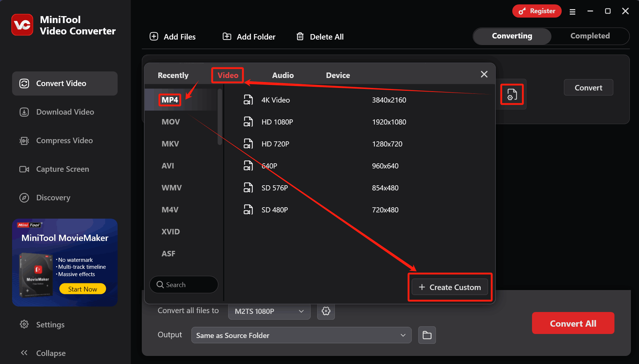Switch to the Audio tab
Image resolution: width=639 pixels, height=364 pixels.
coord(283,75)
